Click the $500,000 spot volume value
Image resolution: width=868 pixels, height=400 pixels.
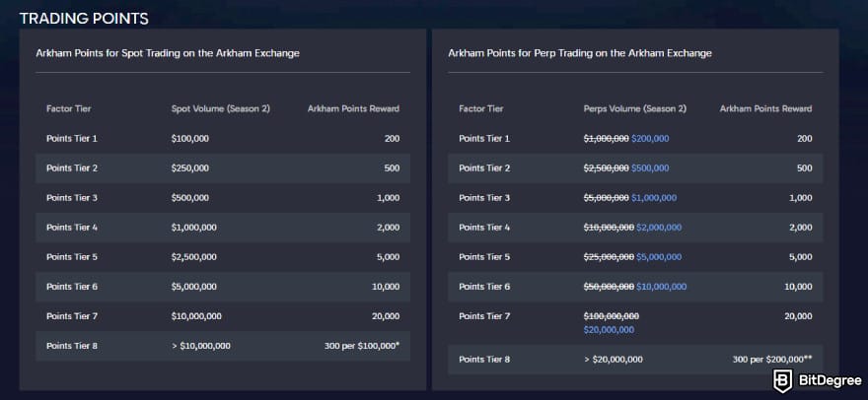(190, 198)
